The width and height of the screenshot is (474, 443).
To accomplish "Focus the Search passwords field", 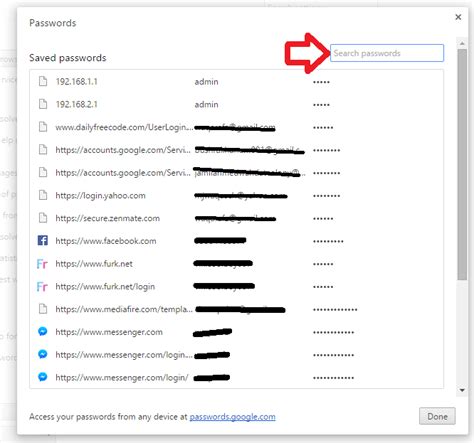I will pos(387,53).
